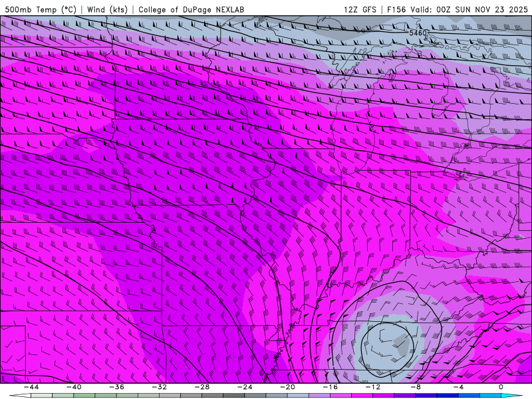Click the '-36' colorbar tick label
Screen dimensions: 532x399
(x=116, y=387)
